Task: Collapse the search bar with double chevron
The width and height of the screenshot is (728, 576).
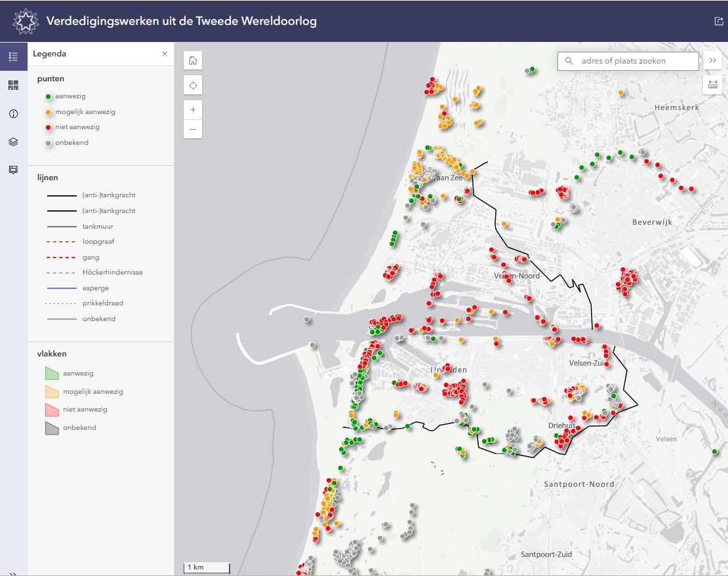Action: click(713, 61)
